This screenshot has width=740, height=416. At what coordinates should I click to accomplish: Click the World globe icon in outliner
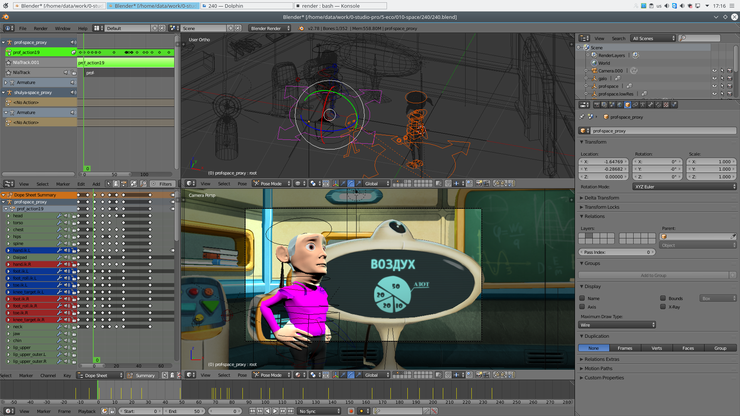point(594,63)
